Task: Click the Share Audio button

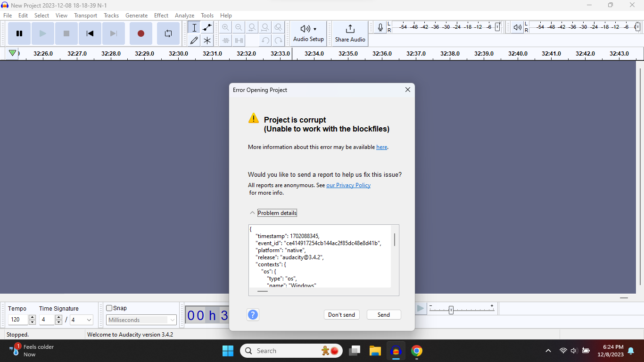Action: (350, 33)
